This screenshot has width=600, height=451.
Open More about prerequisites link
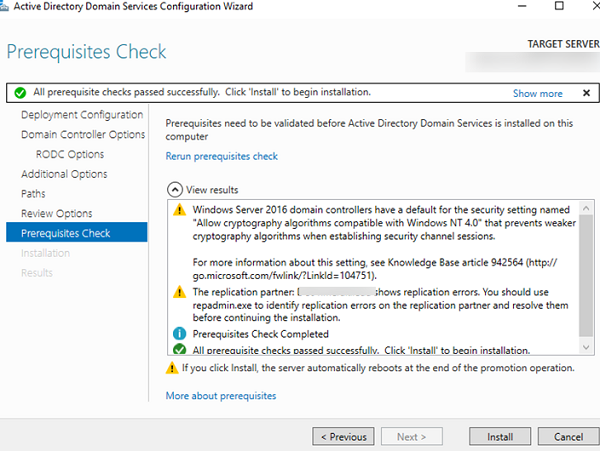(x=221, y=396)
